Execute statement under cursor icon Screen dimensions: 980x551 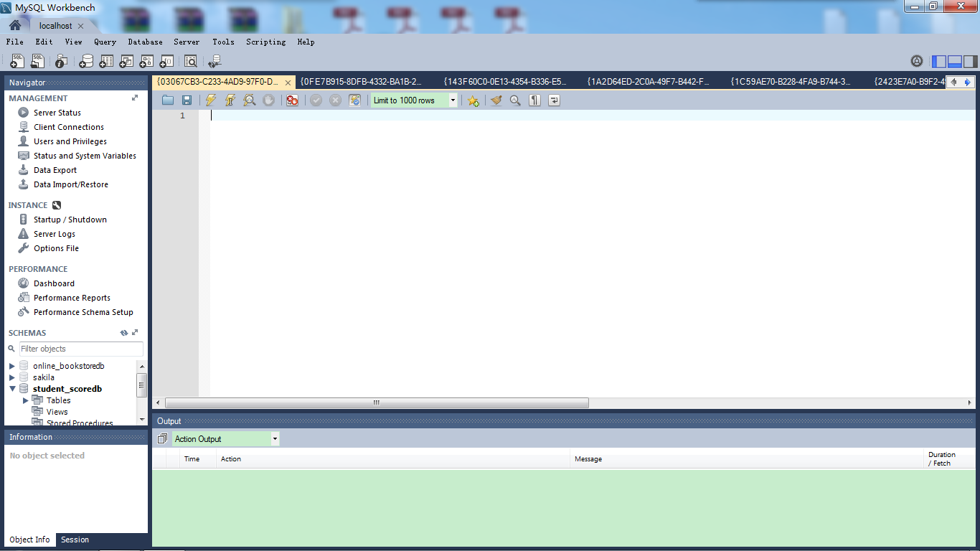pos(230,100)
